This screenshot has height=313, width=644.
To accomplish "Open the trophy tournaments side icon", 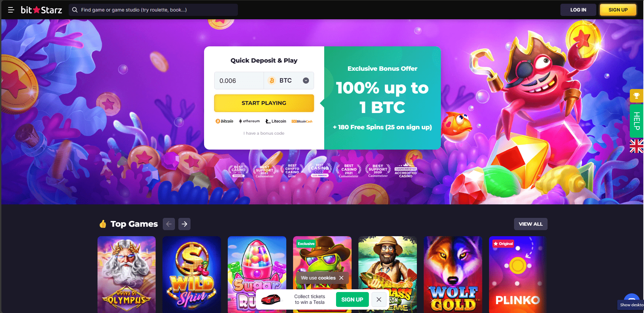I will tap(636, 96).
